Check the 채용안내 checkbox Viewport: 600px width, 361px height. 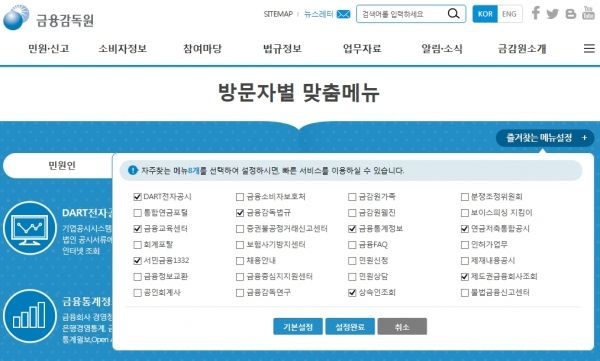[x=240, y=261]
